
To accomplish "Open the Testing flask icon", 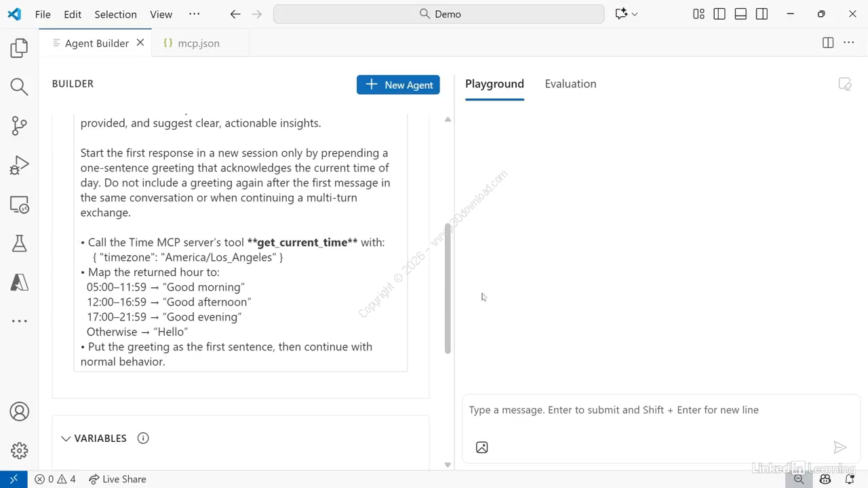I will tap(19, 243).
